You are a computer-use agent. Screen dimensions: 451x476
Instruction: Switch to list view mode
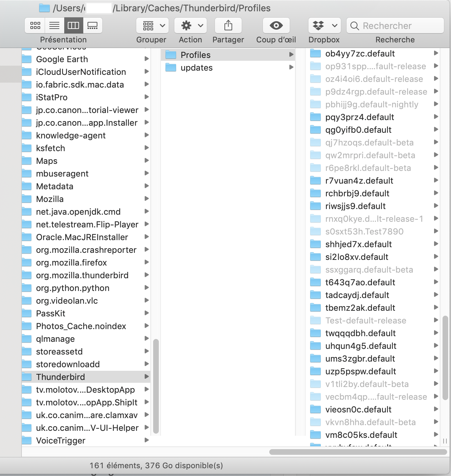click(x=54, y=25)
